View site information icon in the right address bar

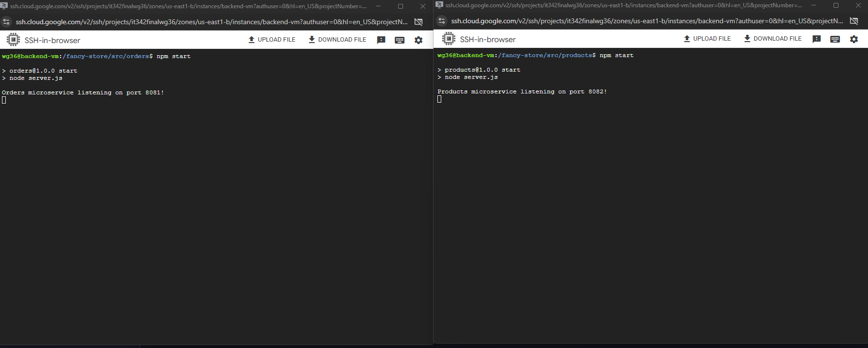point(442,21)
